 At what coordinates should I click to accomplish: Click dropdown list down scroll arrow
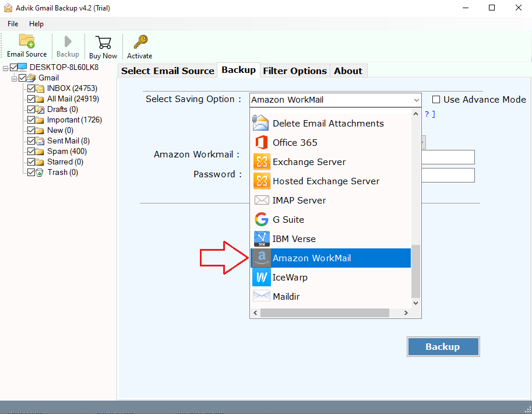click(415, 303)
